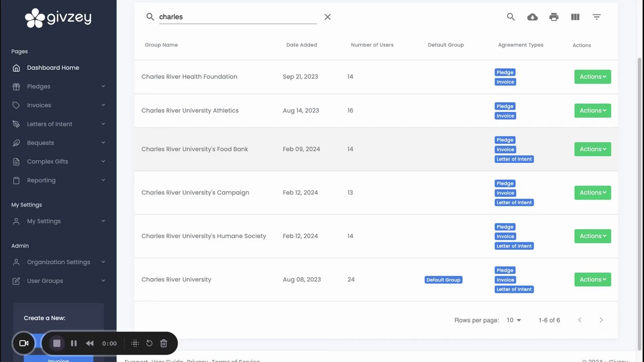Pause the recording
The height and width of the screenshot is (362, 644).
pyautogui.click(x=74, y=343)
